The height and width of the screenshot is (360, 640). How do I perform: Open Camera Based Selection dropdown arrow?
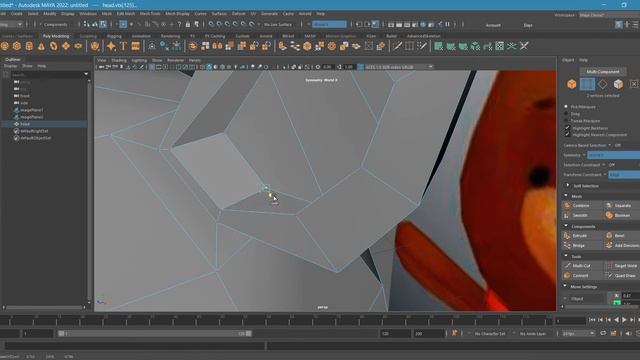(x=610, y=145)
